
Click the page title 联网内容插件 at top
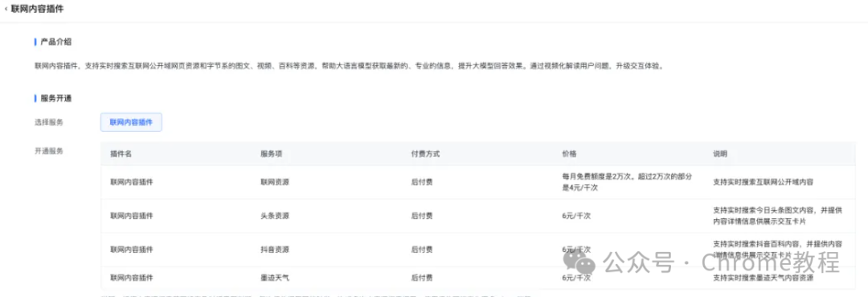[x=37, y=10]
